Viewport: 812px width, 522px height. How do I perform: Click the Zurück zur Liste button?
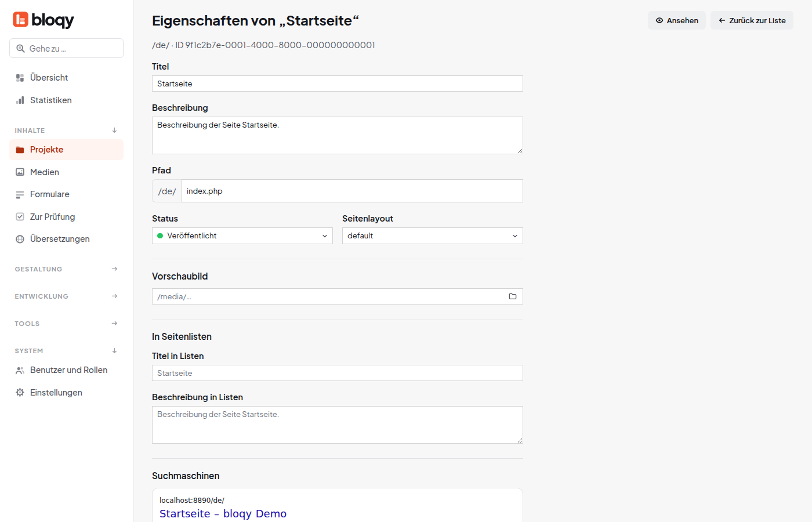tap(752, 20)
